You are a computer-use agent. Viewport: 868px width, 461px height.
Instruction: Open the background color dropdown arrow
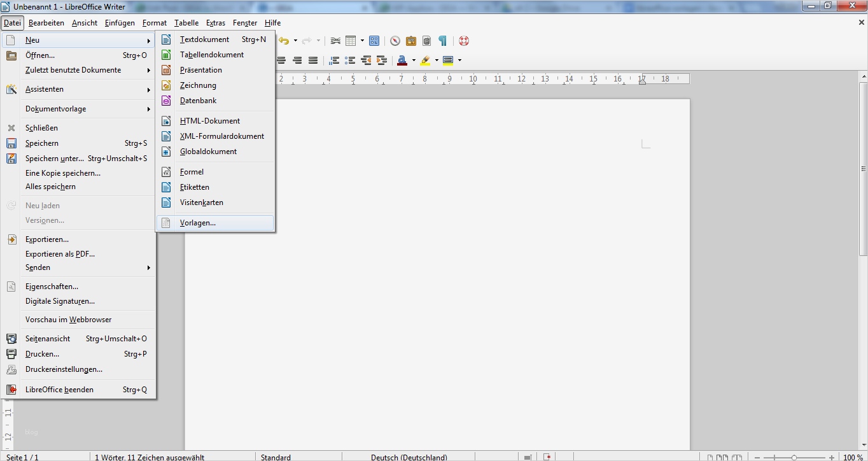click(x=459, y=60)
